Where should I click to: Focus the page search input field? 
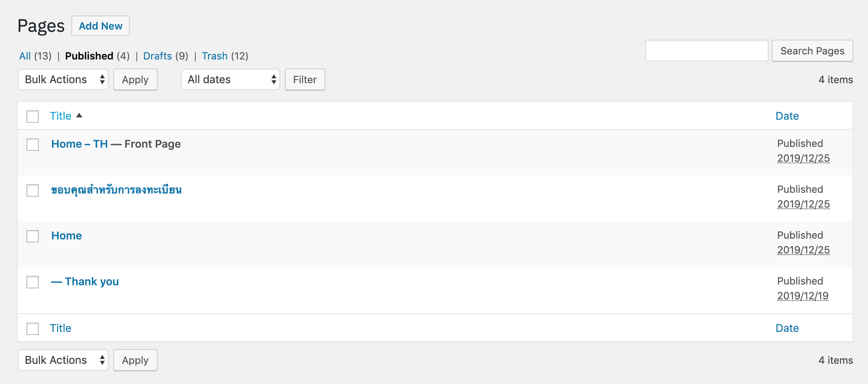point(707,51)
